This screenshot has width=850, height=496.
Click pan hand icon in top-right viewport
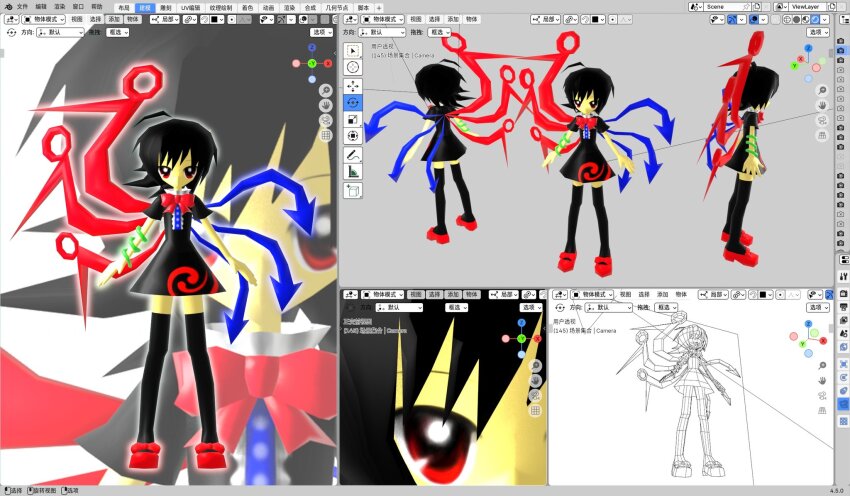pyautogui.click(x=822, y=105)
